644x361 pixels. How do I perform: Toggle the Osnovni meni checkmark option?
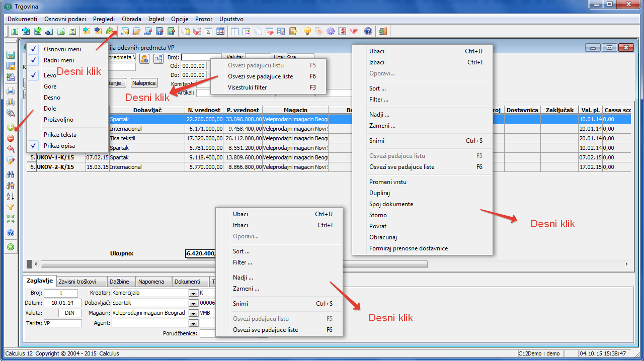click(x=67, y=49)
